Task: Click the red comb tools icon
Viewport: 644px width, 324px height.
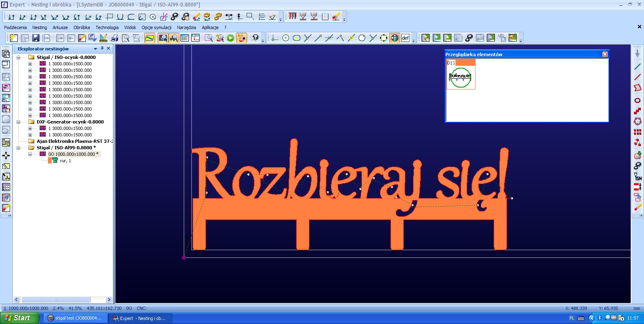Action: [293, 17]
